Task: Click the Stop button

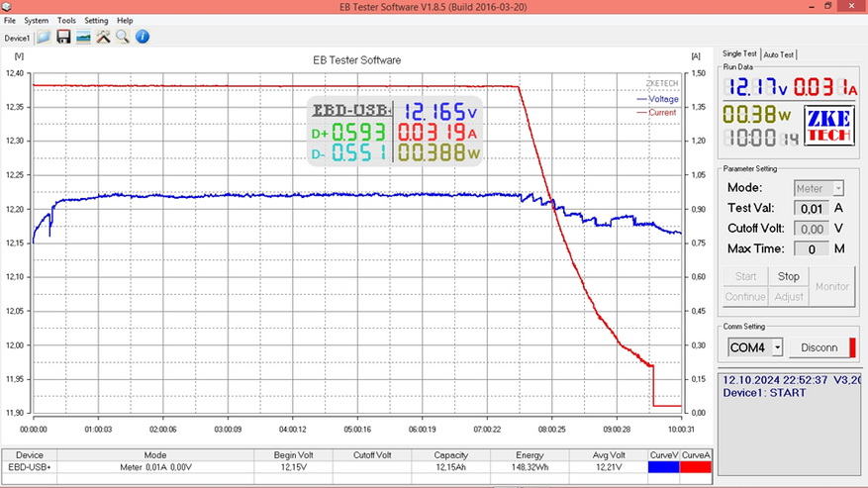Action: (x=788, y=276)
